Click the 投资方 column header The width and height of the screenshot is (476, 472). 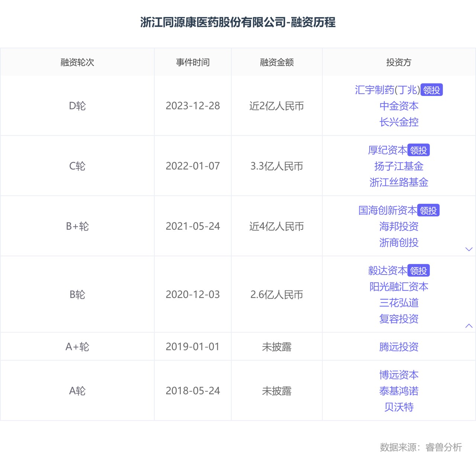pyautogui.click(x=399, y=62)
